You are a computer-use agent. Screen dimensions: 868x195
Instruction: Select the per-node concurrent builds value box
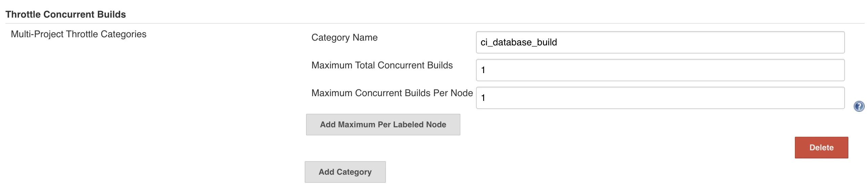(x=660, y=98)
